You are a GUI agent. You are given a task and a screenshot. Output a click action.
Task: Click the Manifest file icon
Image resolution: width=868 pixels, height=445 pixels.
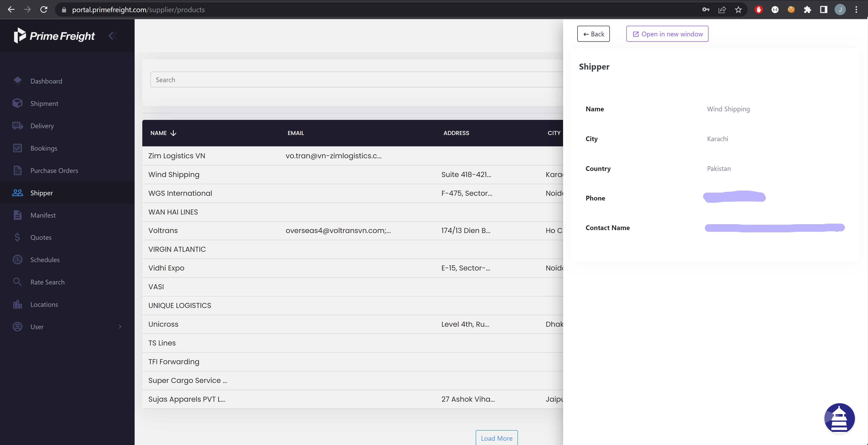pos(18,215)
